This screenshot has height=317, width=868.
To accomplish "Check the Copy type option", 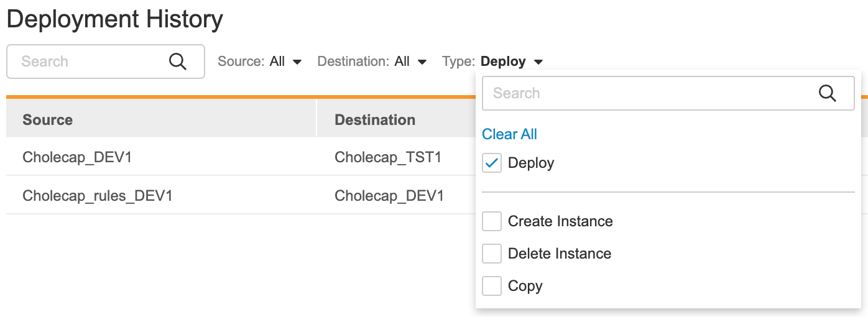I will pos(492,286).
